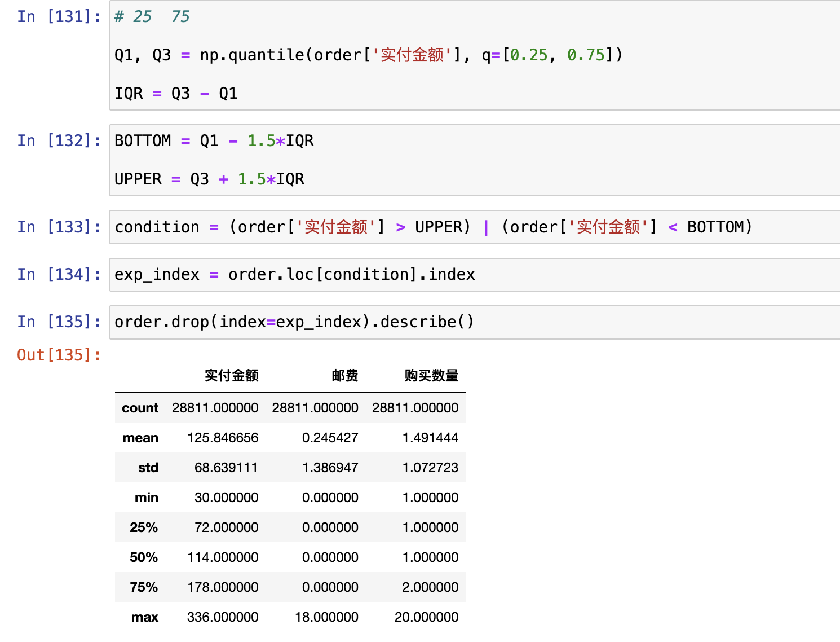The image size is (840, 642).
Task: Click the 邮费 column header
Action: (344, 376)
